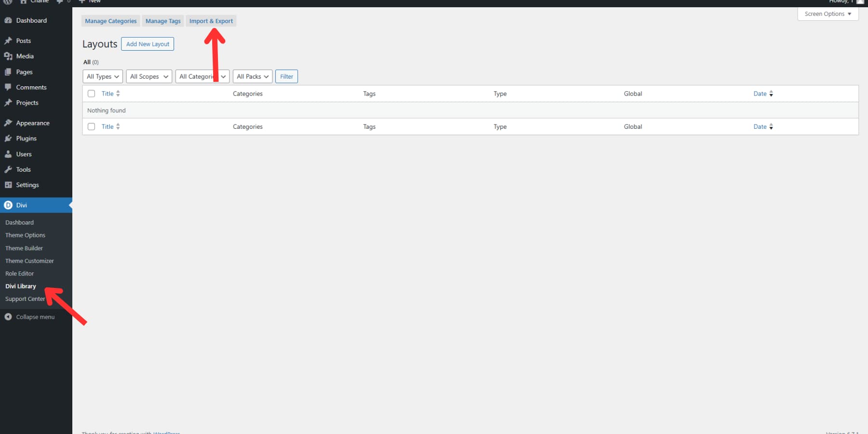This screenshot has height=434, width=868.
Task: Open the All Scopes dropdown
Action: click(x=149, y=76)
